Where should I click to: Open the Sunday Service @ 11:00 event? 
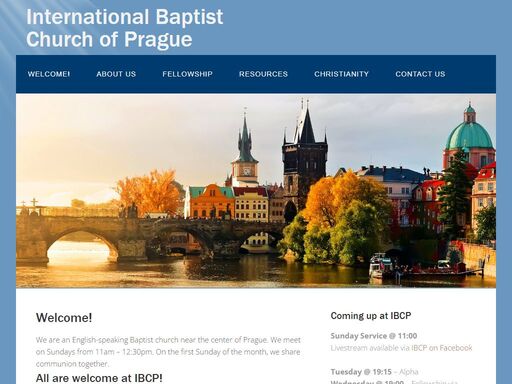[x=374, y=336]
